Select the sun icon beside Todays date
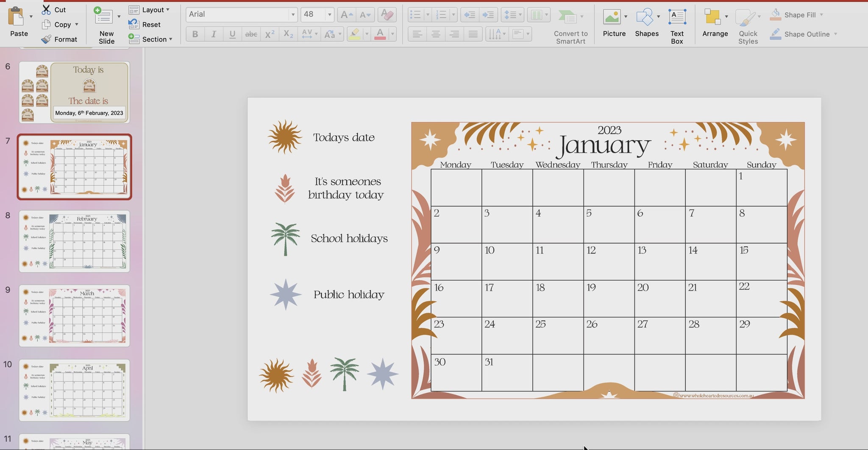This screenshot has height=450, width=868. [285, 137]
